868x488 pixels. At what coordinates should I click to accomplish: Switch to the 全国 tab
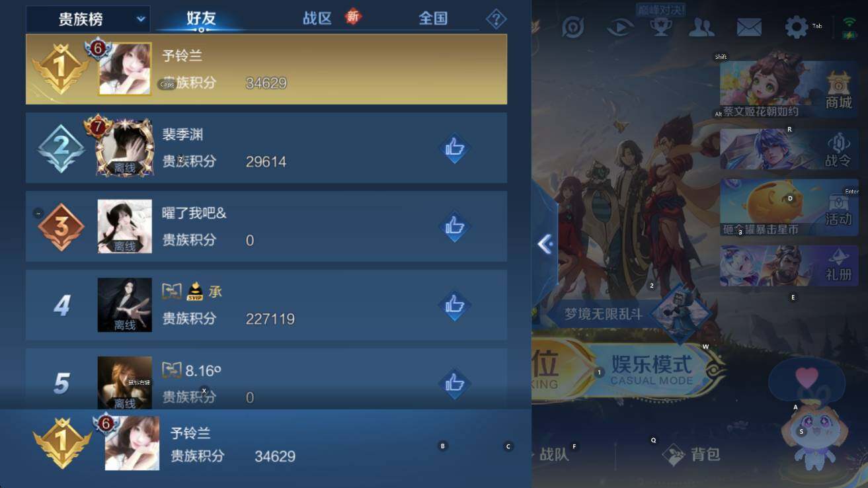(433, 19)
